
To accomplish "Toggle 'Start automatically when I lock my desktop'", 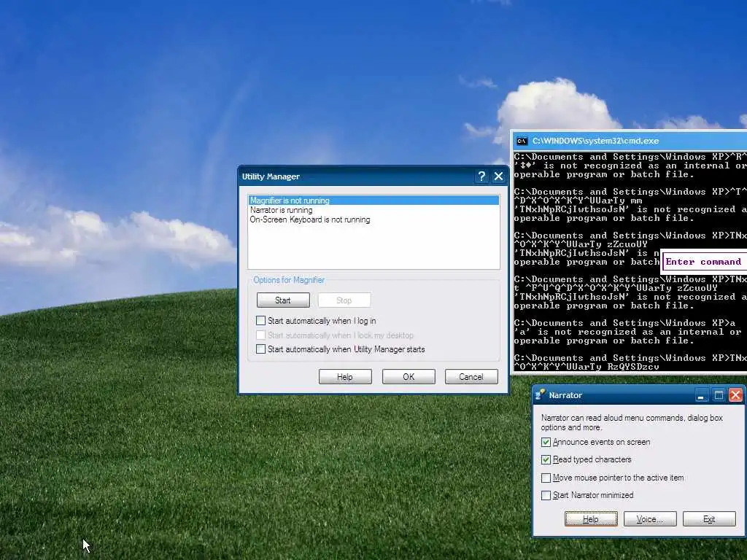I will [x=260, y=335].
